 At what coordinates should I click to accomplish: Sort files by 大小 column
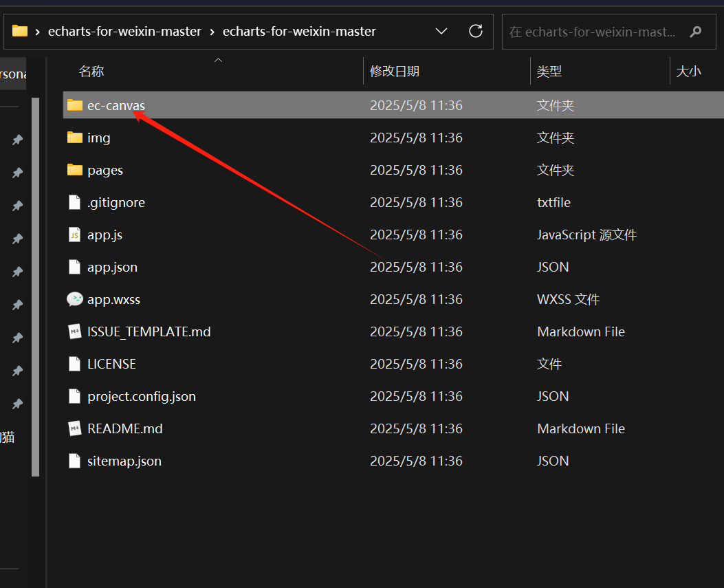pyautogui.click(x=688, y=71)
